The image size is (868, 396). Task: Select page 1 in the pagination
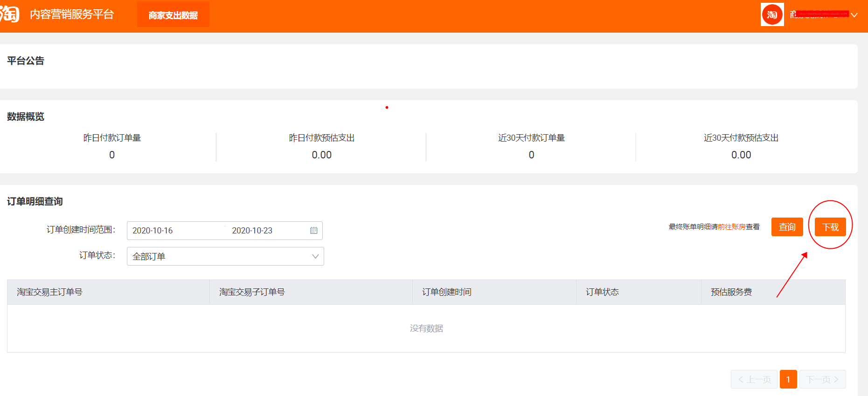click(788, 379)
